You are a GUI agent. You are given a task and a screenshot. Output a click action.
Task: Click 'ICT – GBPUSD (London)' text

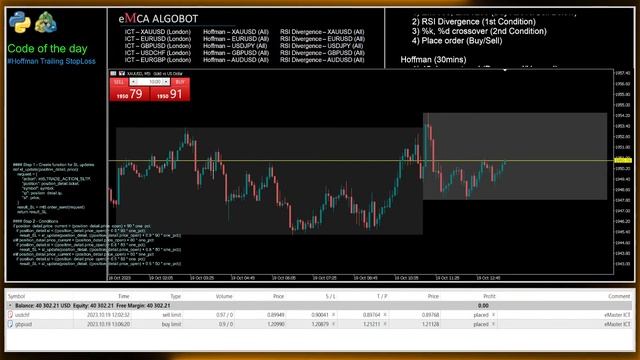(x=158, y=46)
